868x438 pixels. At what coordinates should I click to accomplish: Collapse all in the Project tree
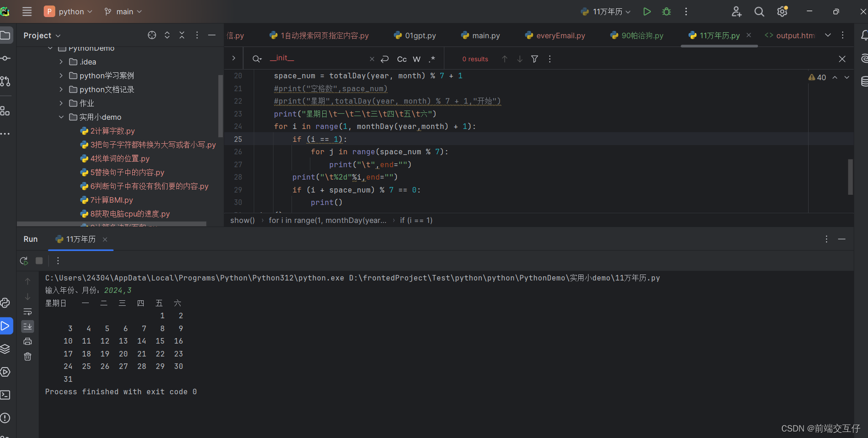click(x=182, y=35)
